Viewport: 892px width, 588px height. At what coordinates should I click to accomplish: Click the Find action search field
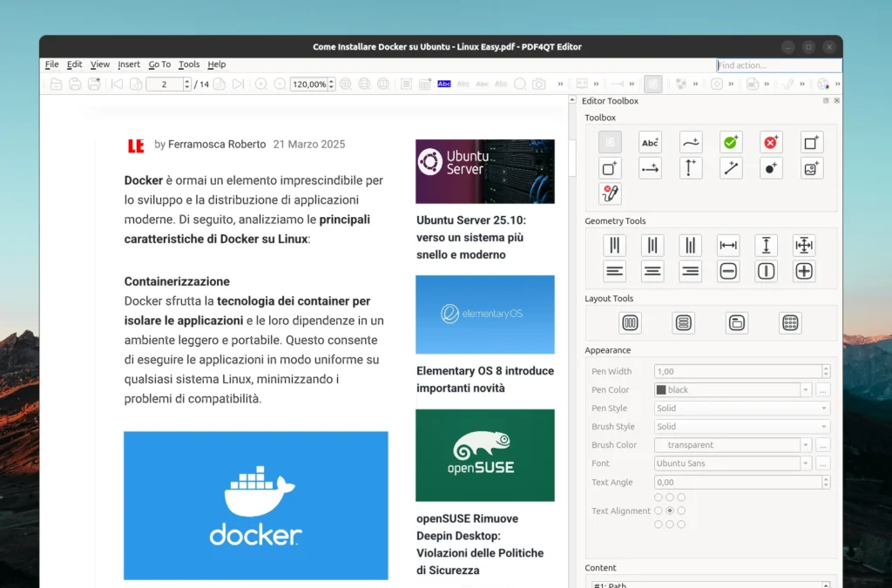[x=778, y=65]
